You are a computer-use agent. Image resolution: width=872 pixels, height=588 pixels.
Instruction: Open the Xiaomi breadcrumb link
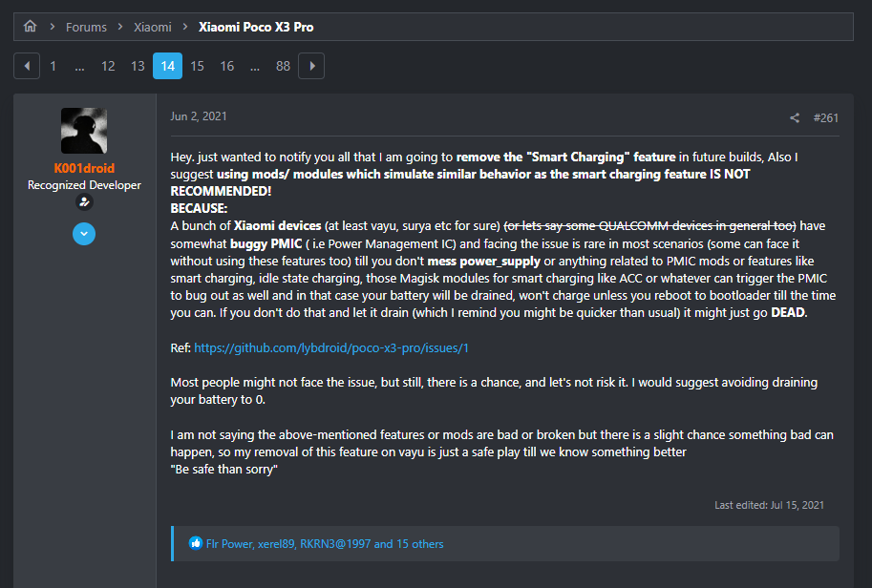(153, 27)
